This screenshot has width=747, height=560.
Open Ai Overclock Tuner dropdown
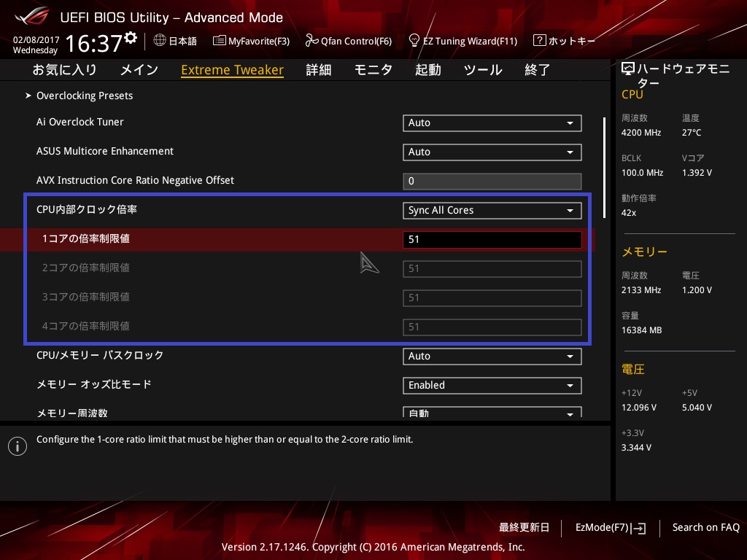492,122
